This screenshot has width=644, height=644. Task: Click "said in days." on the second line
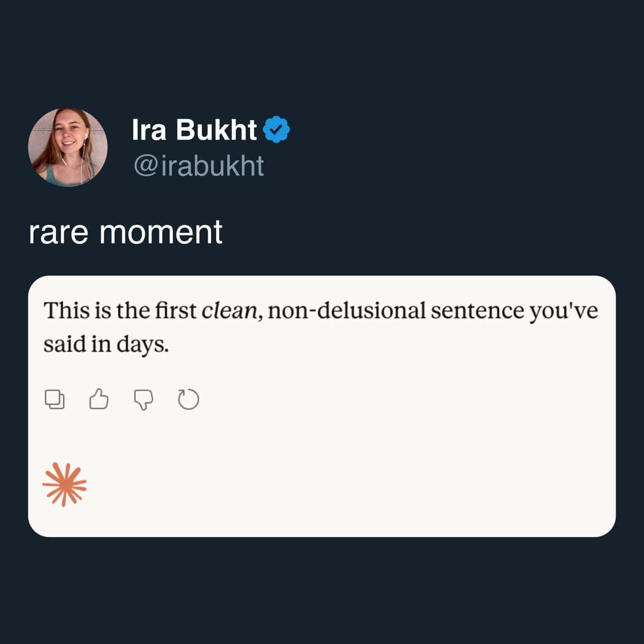click(106, 345)
